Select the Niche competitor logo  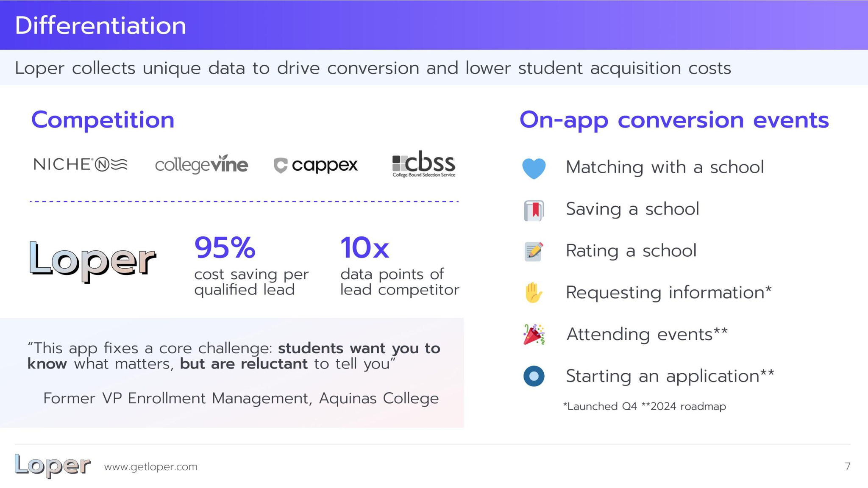pyautogui.click(x=81, y=164)
